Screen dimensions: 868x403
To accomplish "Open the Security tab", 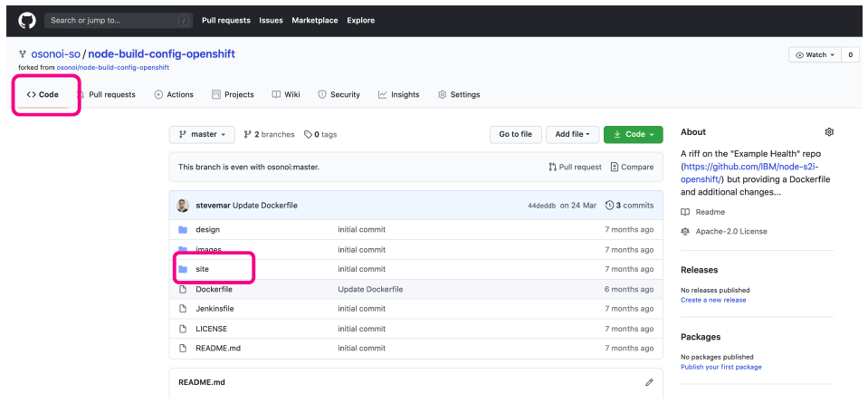I will (x=339, y=95).
